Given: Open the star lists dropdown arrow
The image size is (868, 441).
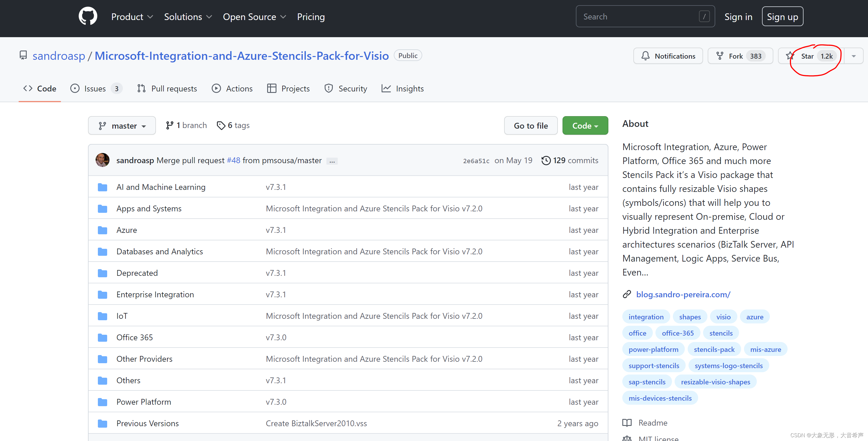Looking at the screenshot, I should [853, 56].
